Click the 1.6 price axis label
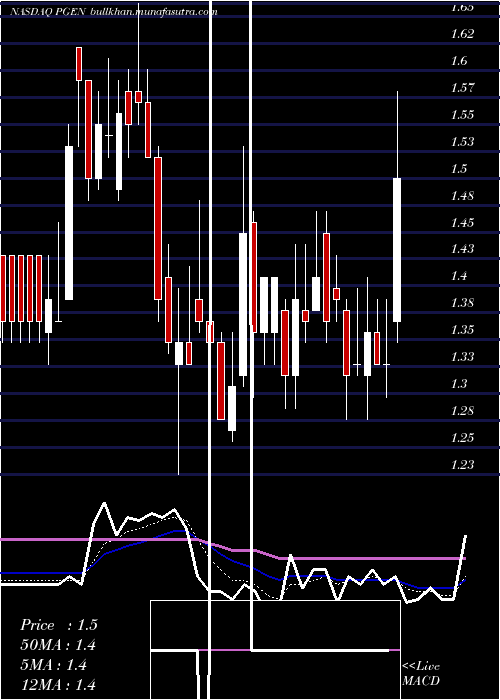 pyautogui.click(x=459, y=61)
